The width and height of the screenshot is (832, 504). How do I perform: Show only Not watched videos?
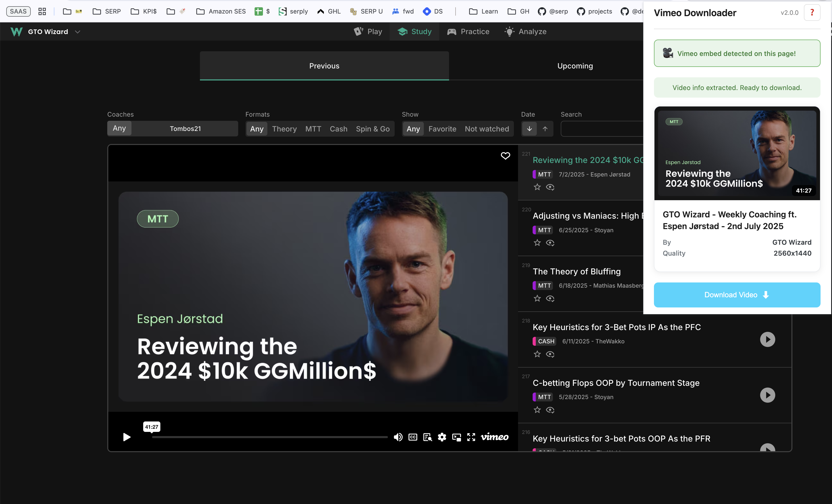(x=487, y=129)
